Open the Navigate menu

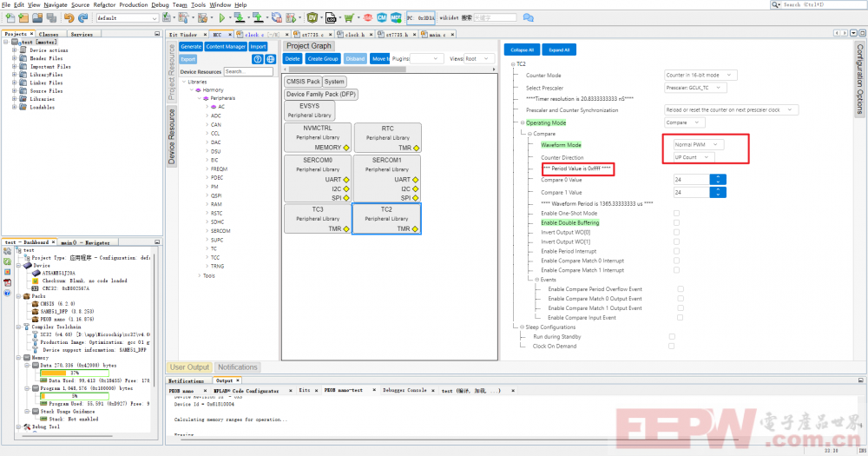coord(56,4)
